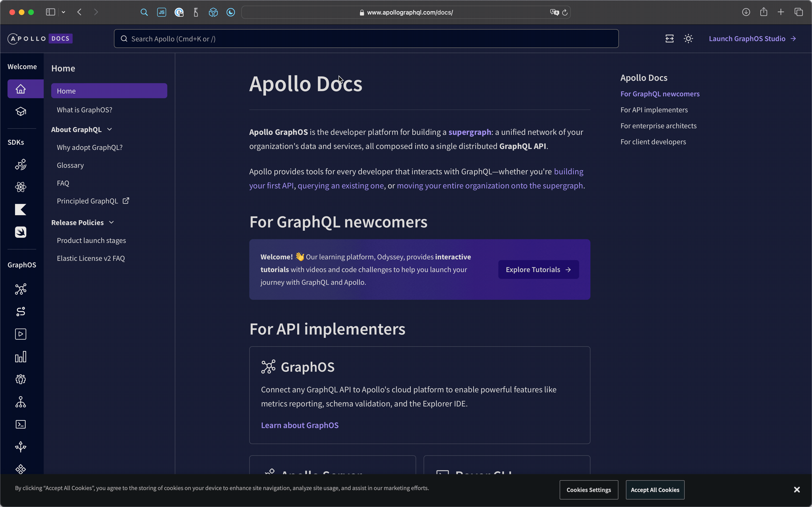
Task: Accept All Cookies in the banner
Action: click(654, 490)
